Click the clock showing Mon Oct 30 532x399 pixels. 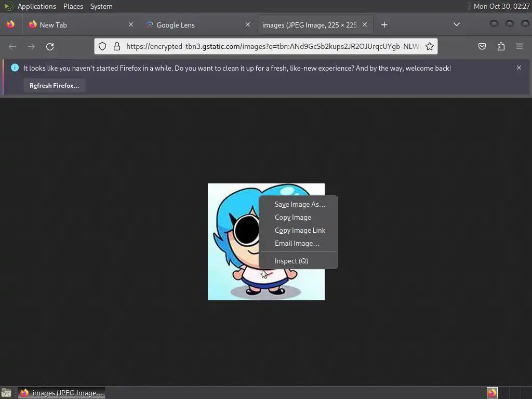[x=501, y=6]
